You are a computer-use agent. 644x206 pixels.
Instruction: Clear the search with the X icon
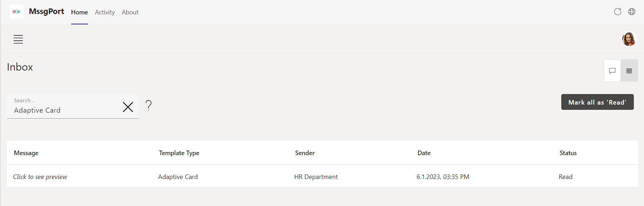click(128, 107)
